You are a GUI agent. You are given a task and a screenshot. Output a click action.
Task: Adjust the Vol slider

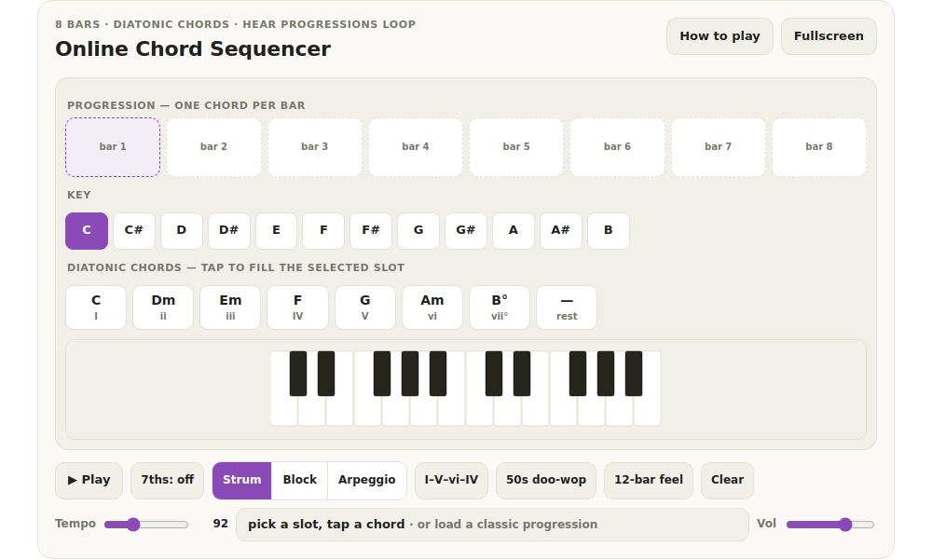pyautogui.click(x=830, y=525)
